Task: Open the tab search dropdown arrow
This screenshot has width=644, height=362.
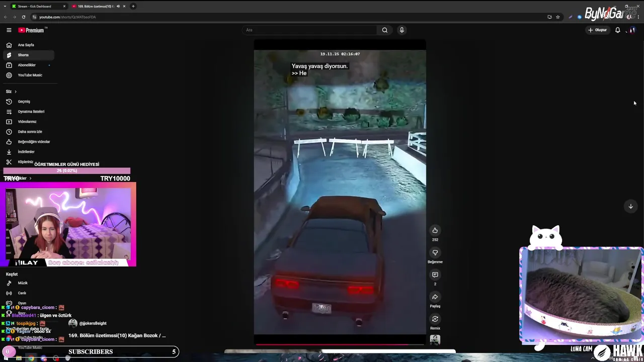Action: tap(4, 6)
